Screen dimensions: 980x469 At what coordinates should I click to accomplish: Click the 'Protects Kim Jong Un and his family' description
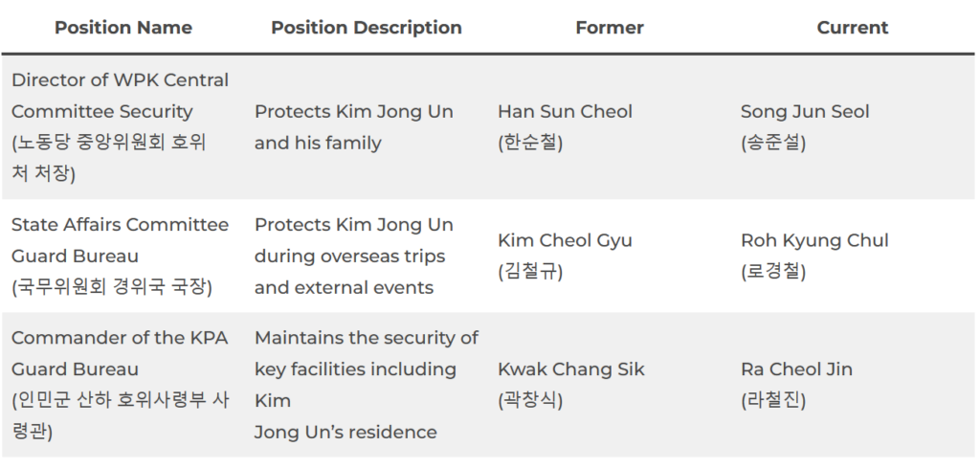point(354,127)
